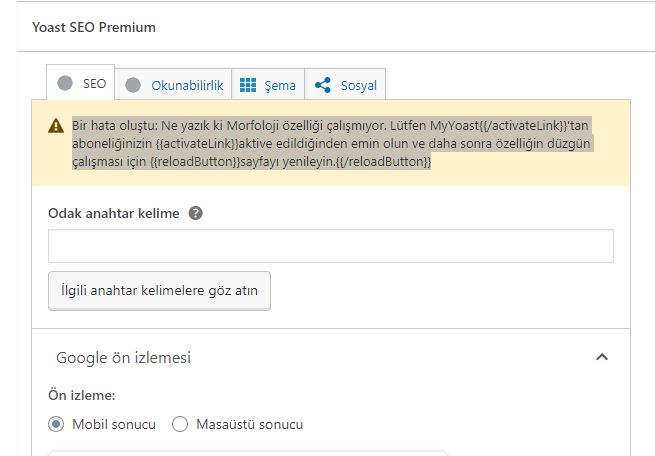Select the Masaüstü sonucu radio button
Image resolution: width=655 pixels, height=456 pixels.
(x=180, y=424)
